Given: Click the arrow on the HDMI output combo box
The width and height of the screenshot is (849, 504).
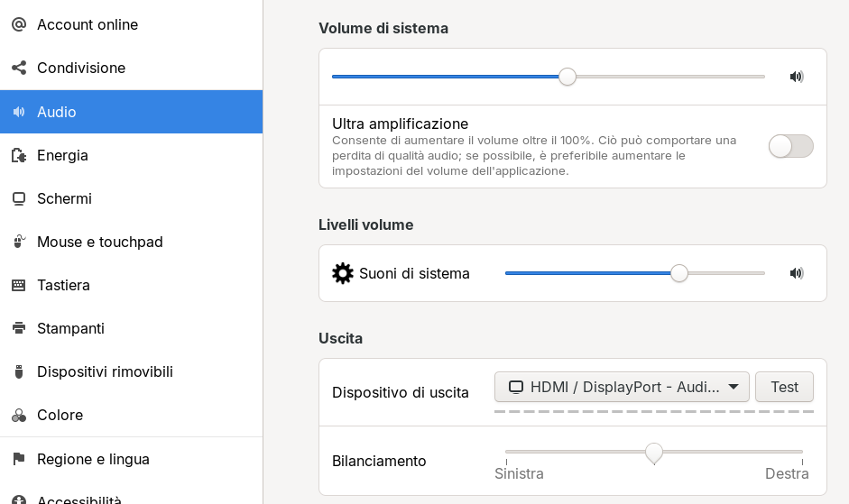Looking at the screenshot, I should click(x=734, y=387).
